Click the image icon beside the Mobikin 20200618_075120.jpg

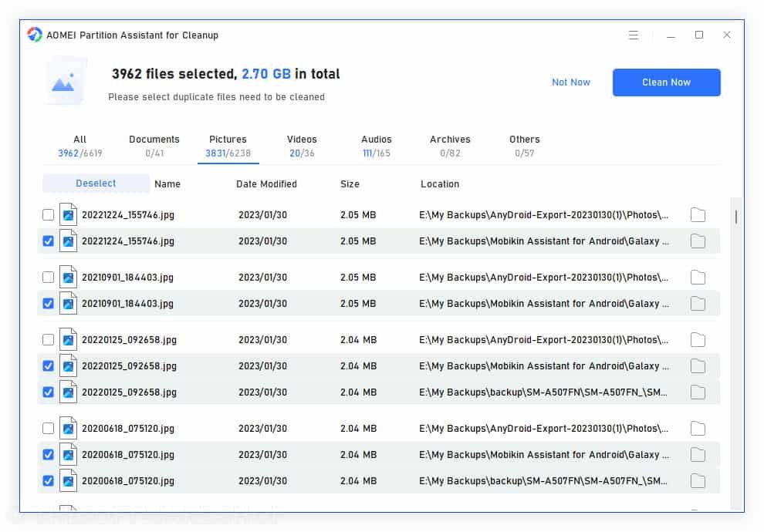(68, 454)
